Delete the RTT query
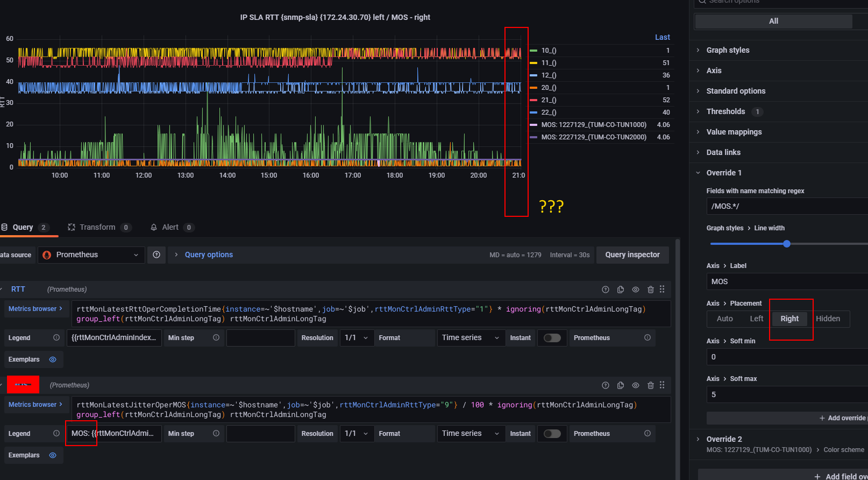868x480 pixels. (651, 290)
